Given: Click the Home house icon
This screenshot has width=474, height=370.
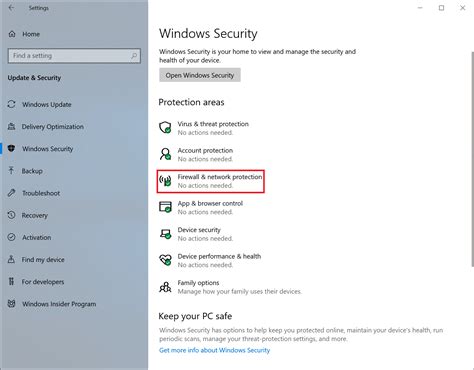Looking at the screenshot, I should point(12,34).
